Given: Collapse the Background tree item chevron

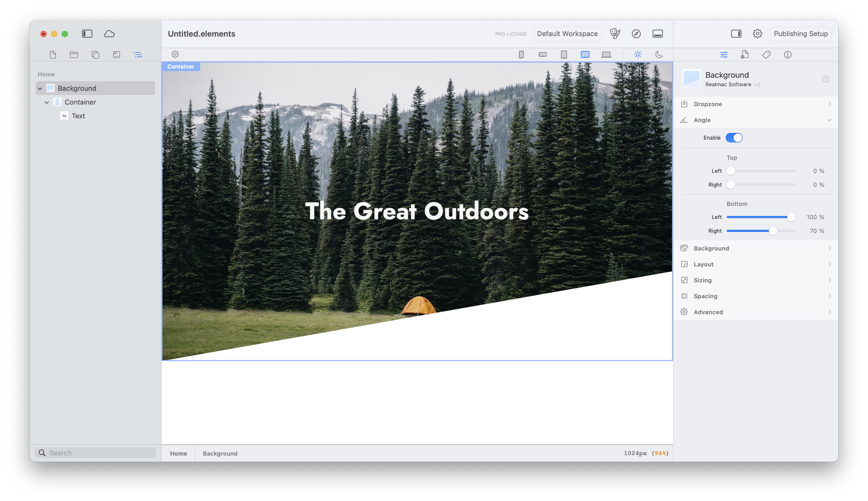Looking at the screenshot, I should coord(40,88).
